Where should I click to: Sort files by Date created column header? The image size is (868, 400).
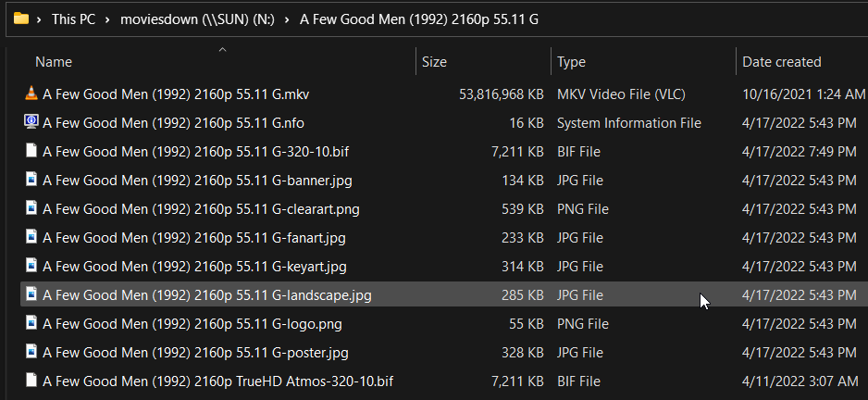782,62
